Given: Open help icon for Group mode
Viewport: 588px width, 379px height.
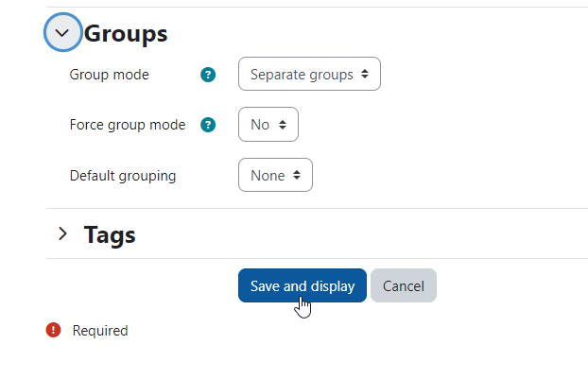Looking at the screenshot, I should coord(208,75).
